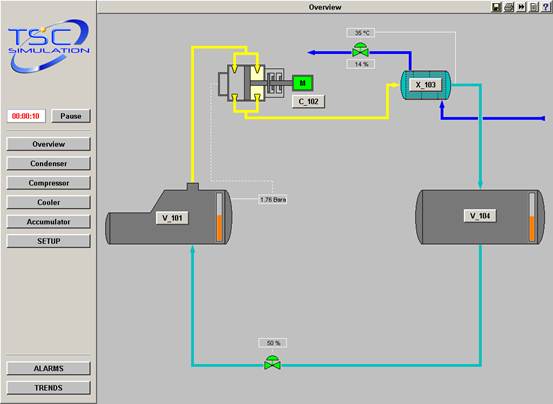Open the Accumulator screen
The width and height of the screenshot is (553, 404).
49,222
